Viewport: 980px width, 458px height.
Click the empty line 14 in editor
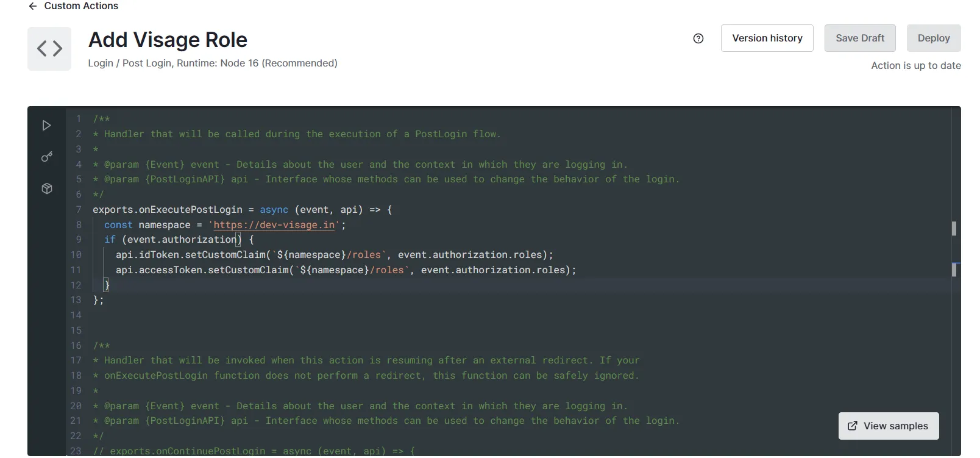366,315
